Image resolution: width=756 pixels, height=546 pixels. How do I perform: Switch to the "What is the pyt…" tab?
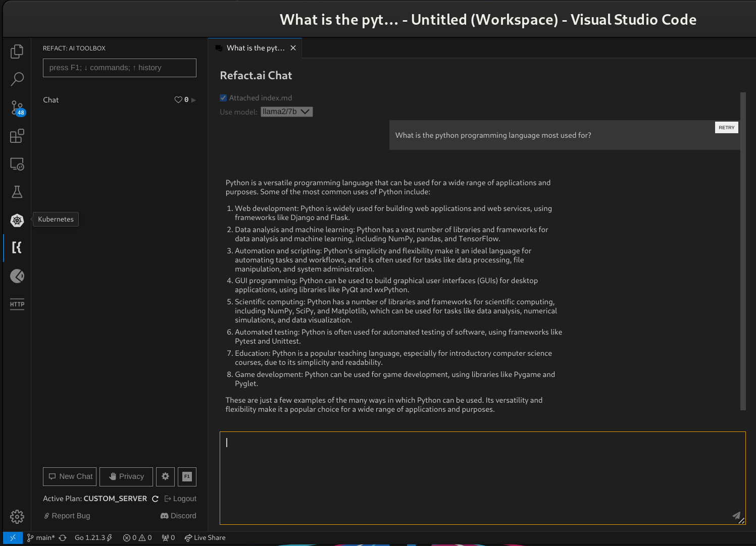pyautogui.click(x=256, y=48)
